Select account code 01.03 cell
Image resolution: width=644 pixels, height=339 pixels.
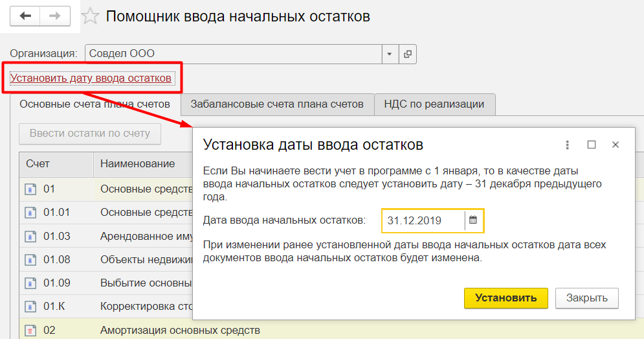pos(56,236)
